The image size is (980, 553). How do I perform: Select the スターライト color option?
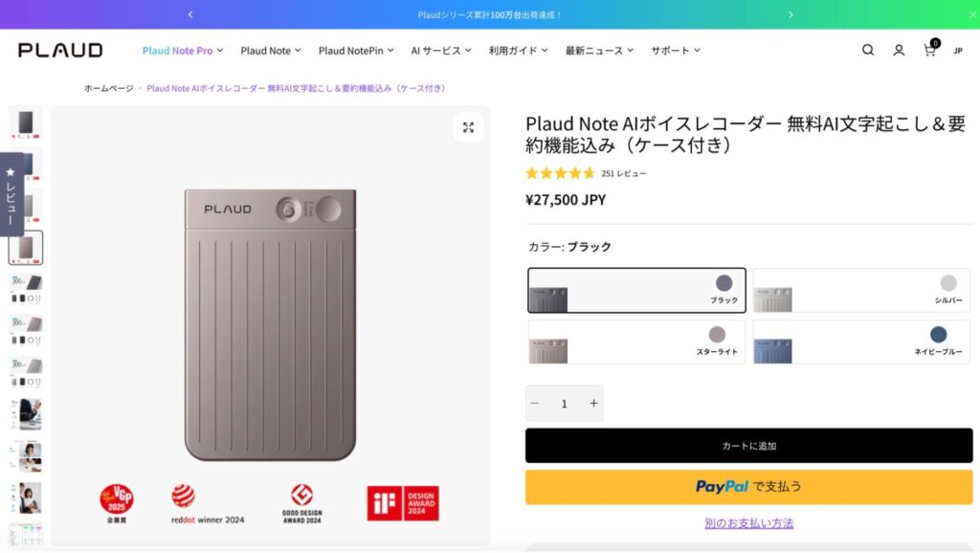tap(635, 343)
